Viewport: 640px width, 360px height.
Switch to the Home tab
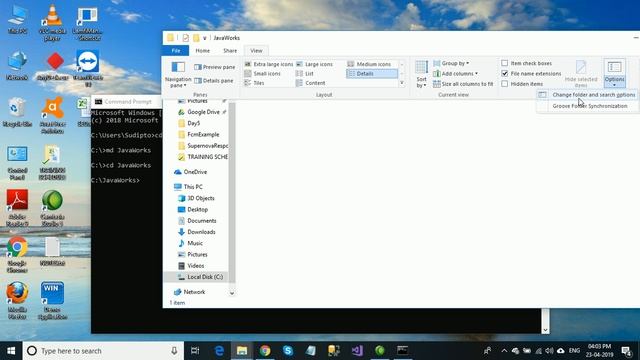202,51
